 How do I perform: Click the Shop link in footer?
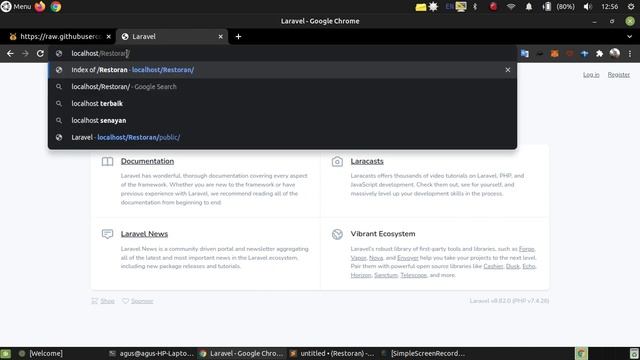(x=107, y=301)
